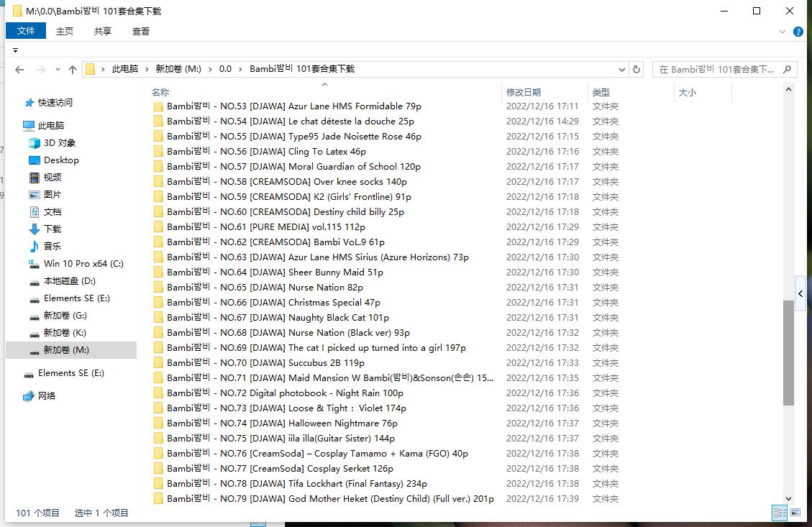The image size is (812, 527).
Task: Click the search magnifier icon
Action: click(x=787, y=69)
